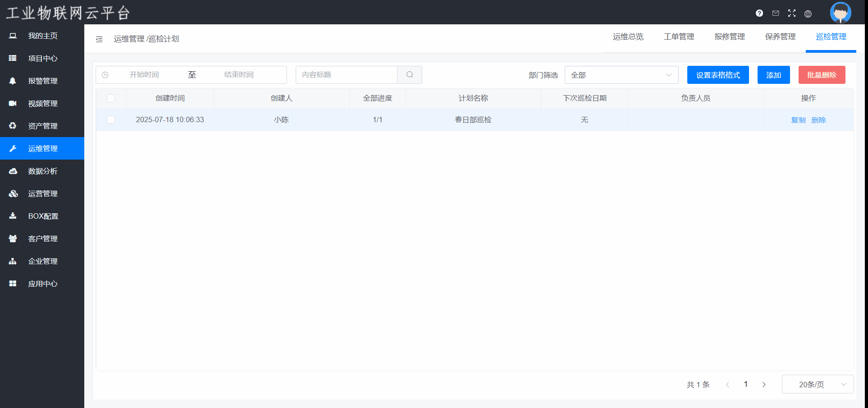The height and width of the screenshot is (408, 868).
Task: Check the 春日部巡检 row checkbox
Action: [x=111, y=120]
